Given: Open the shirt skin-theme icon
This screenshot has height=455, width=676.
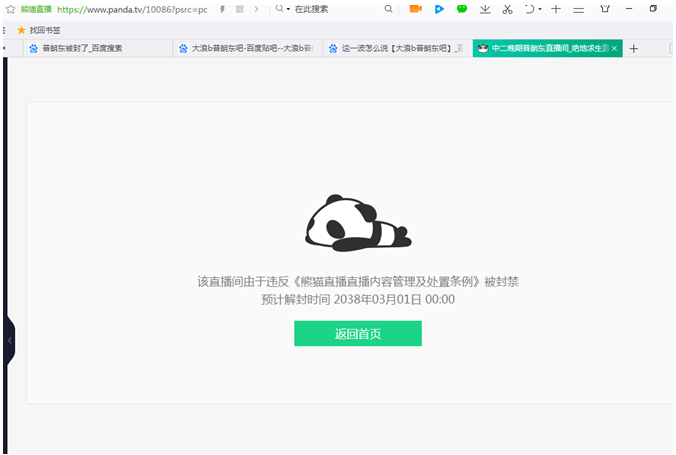Looking at the screenshot, I should 605,9.
